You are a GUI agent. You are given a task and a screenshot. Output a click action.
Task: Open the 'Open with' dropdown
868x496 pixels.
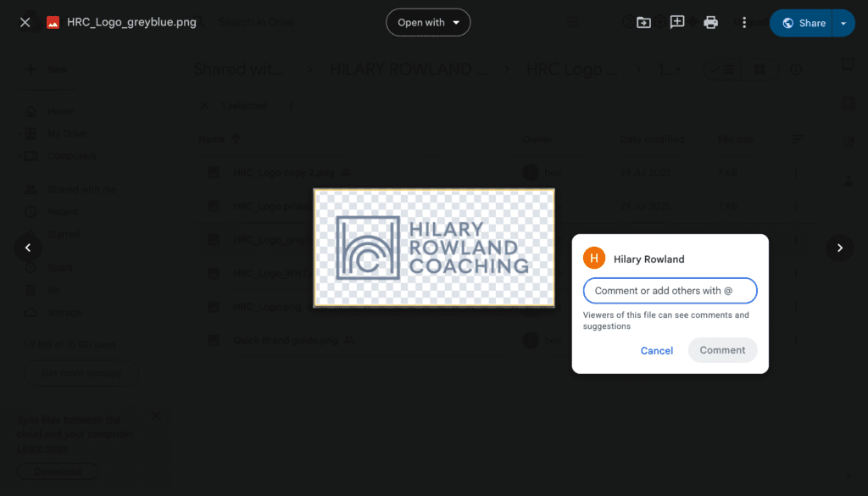(428, 23)
